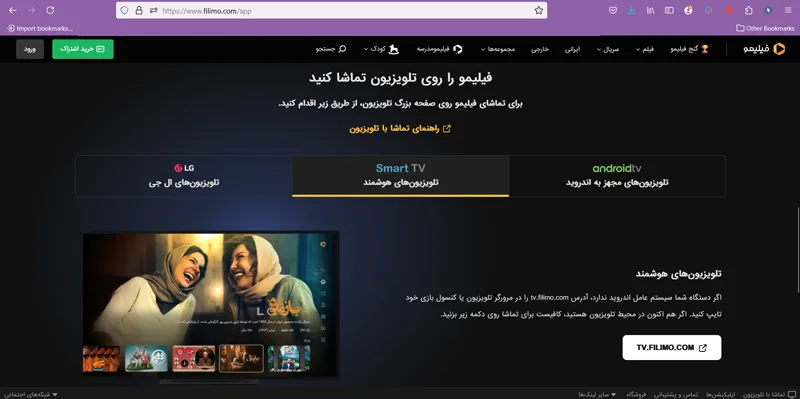Select the تلویزیون‌های مجهز به اندروید tab
The height and width of the screenshot is (399, 800).
617,176
